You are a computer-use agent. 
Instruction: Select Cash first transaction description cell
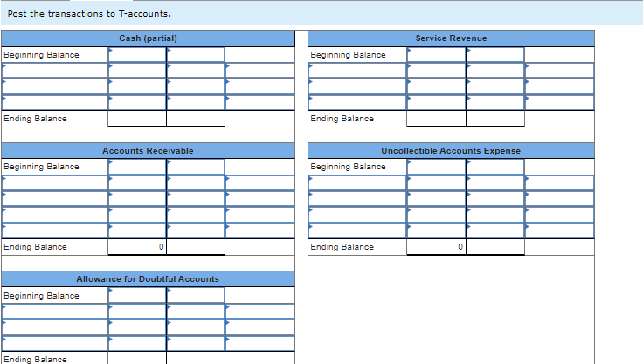click(x=54, y=71)
